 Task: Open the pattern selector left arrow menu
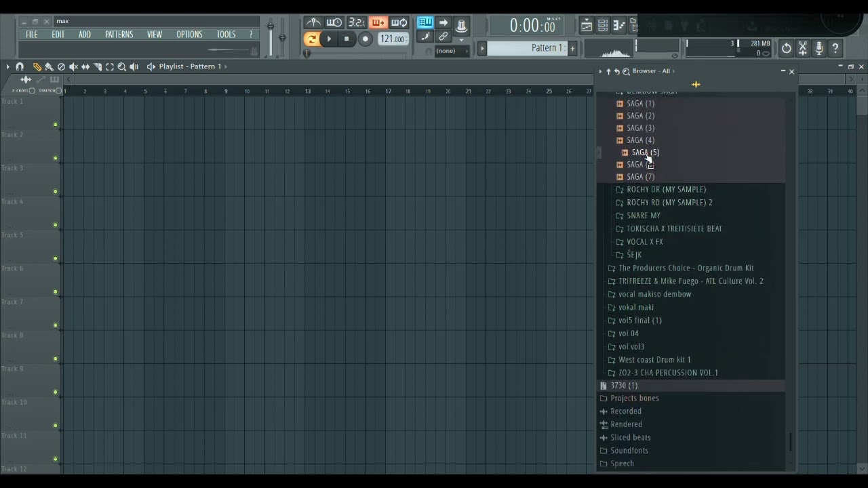482,48
